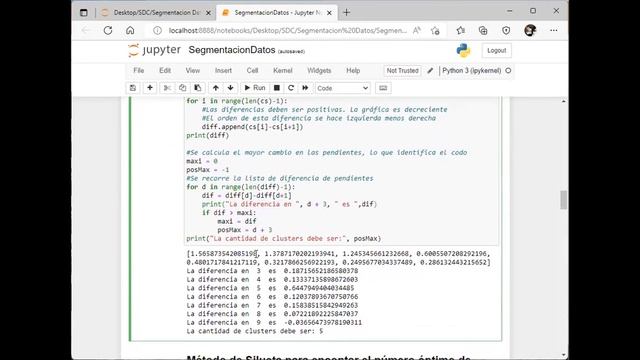Screen dimensions: 640x360
Task: Insert cell below with plus icon
Action: 150,88
